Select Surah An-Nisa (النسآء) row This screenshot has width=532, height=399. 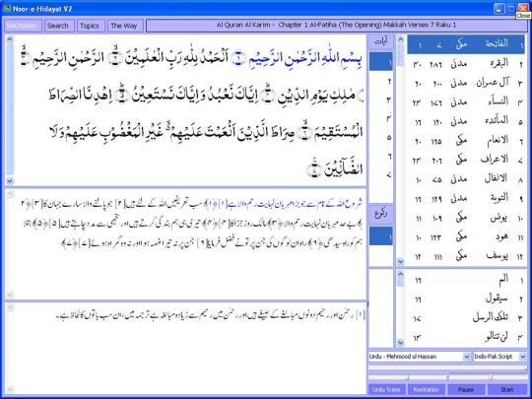click(x=466, y=102)
